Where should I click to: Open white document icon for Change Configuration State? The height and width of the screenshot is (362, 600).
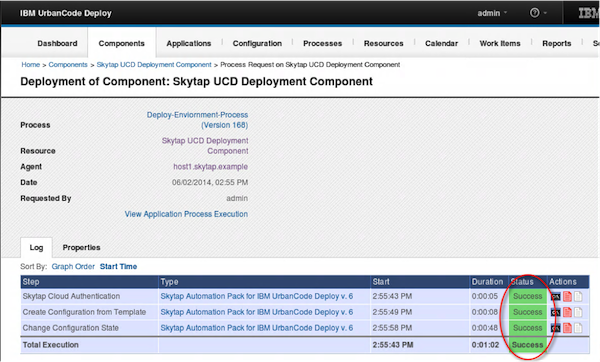(x=578, y=328)
